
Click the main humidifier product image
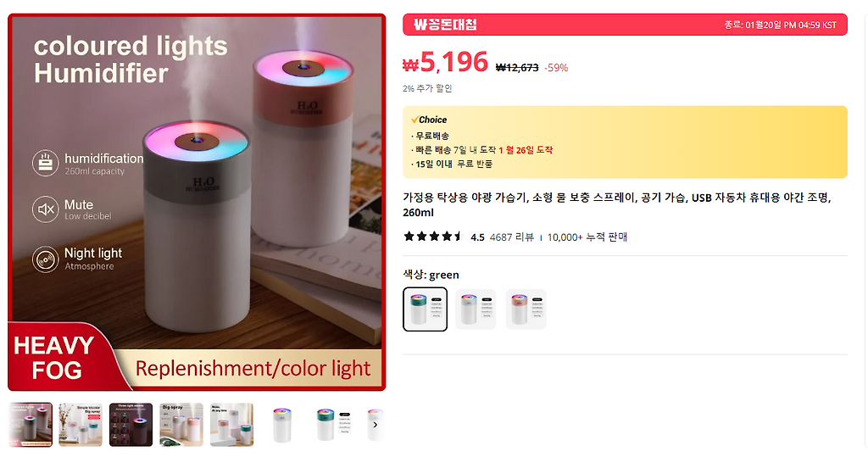pyautogui.click(x=197, y=202)
